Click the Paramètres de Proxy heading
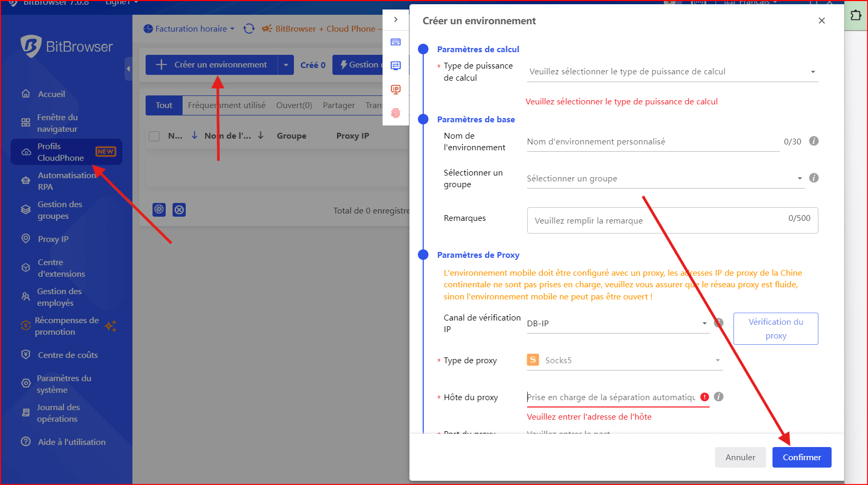The height and width of the screenshot is (485, 868). (x=478, y=255)
